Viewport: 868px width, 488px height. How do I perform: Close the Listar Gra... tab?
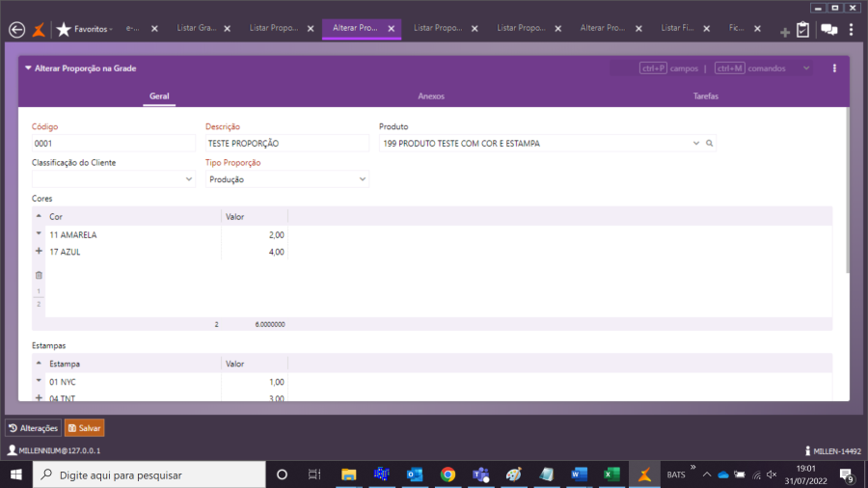pyautogui.click(x=227, y=29)
